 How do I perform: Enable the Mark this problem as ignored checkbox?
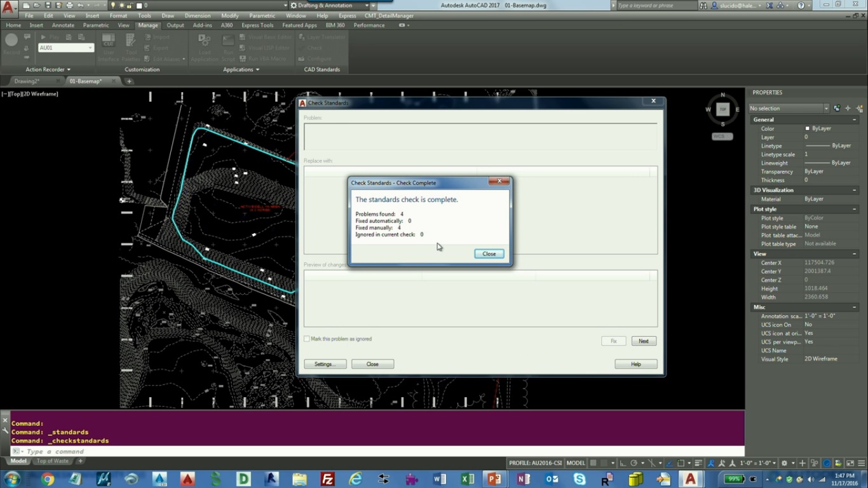306,339
